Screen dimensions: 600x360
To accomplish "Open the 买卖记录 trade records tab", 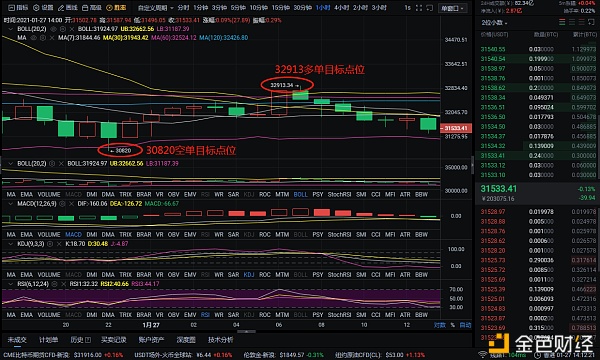I will click(114, 340).
